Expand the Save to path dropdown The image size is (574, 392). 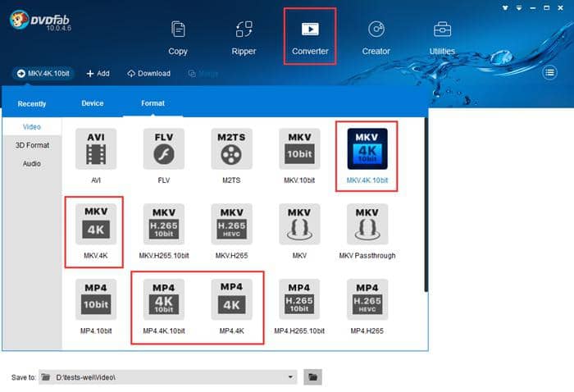[290, 377]
